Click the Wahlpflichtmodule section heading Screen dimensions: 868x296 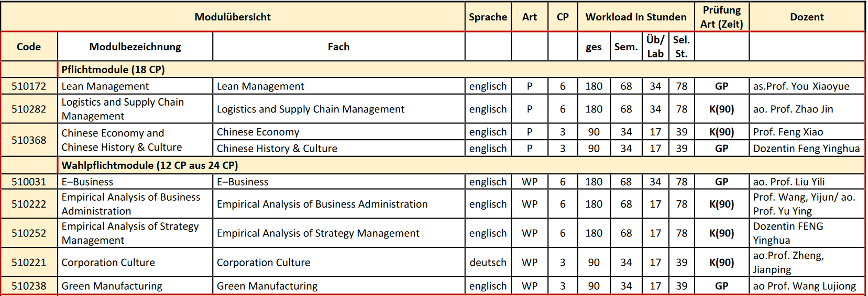150,165
